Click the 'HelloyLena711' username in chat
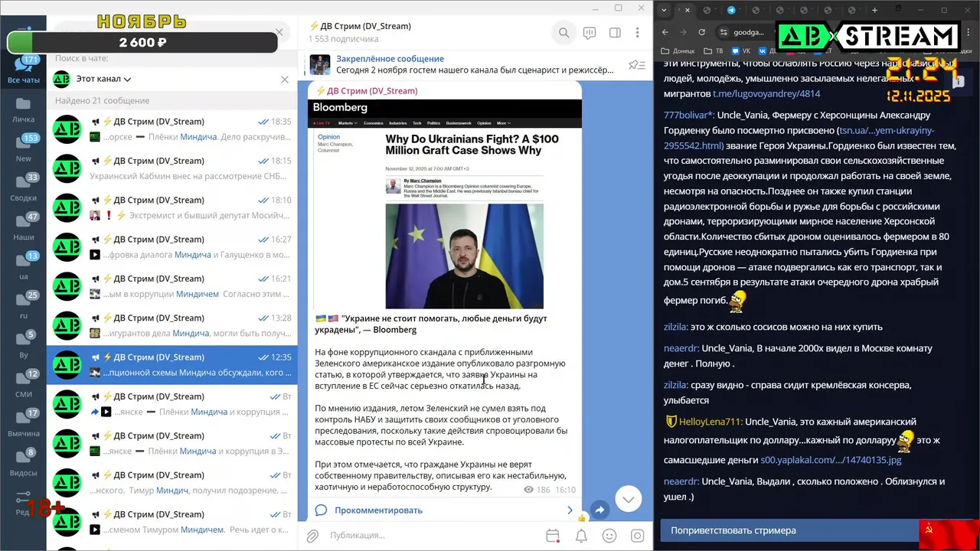This screenshot has height=551, width=980. tap(710, 422)
